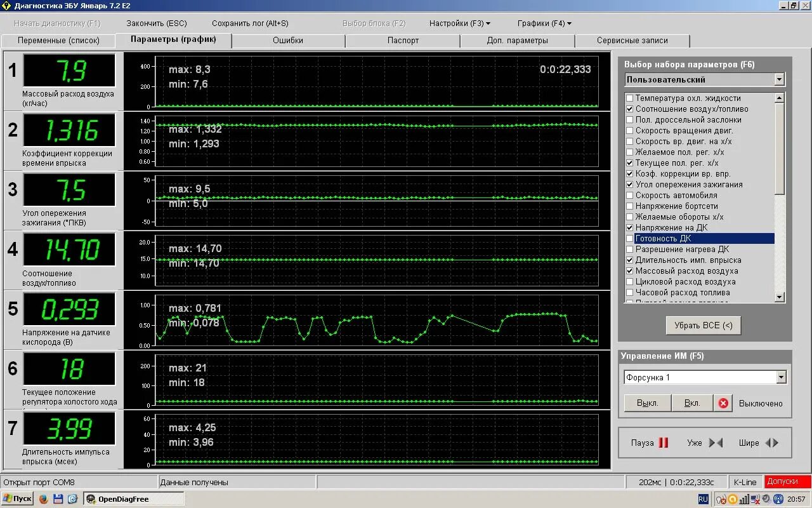Check Пол. дроссельной заслонки parameter
The image size is (812, 508).
[629, 120]
